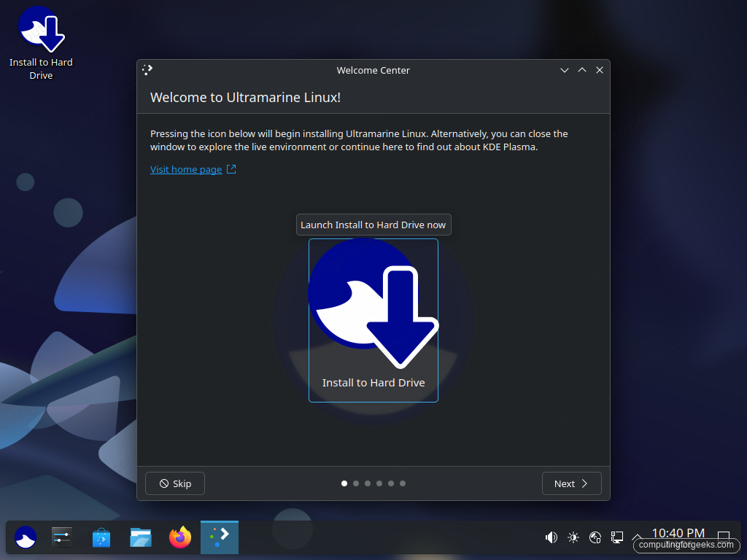
Task: Maximize the Welcome Center window
Action: tap(582, 70)
